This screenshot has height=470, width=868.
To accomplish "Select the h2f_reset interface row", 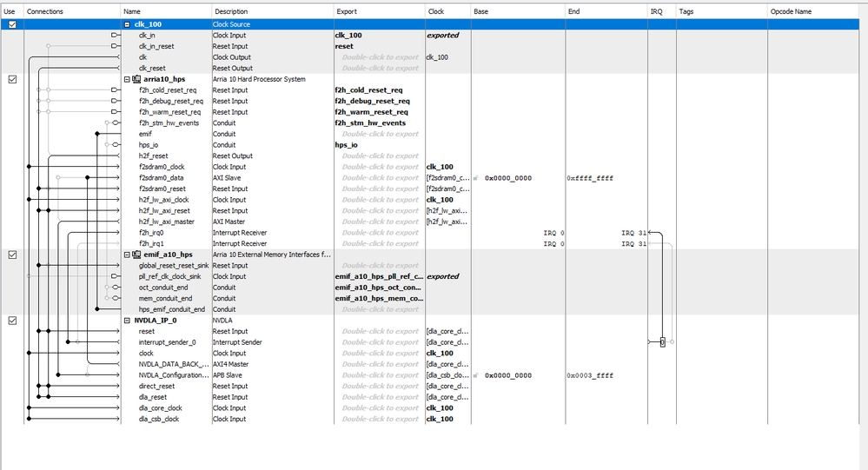I will tap(153, 156).
